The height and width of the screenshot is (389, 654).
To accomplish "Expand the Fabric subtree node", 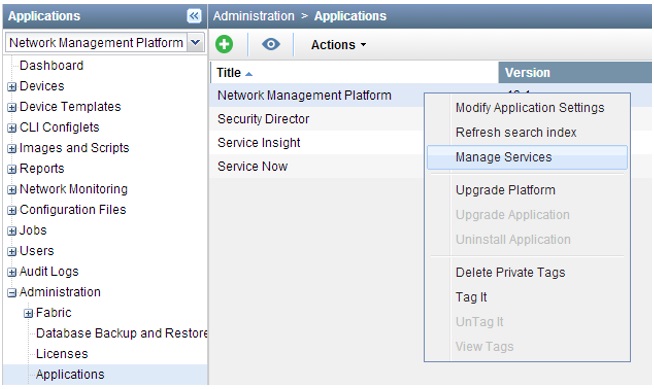I will click(28, 313).
